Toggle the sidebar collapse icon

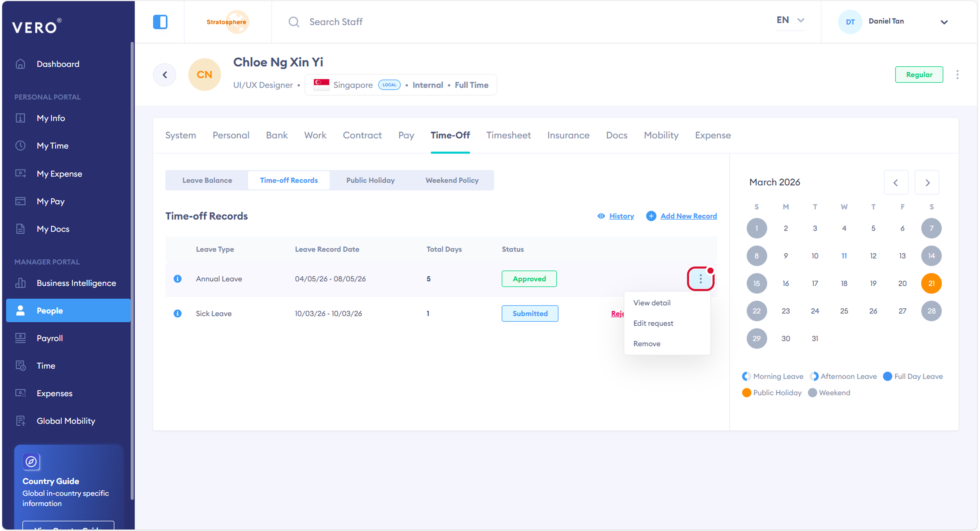[x=160, y=22]
